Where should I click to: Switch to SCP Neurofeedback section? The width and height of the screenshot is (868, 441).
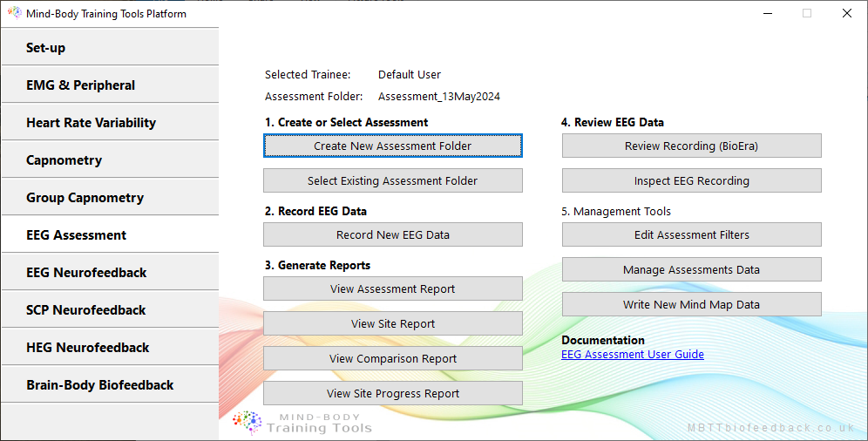point(110,310)
